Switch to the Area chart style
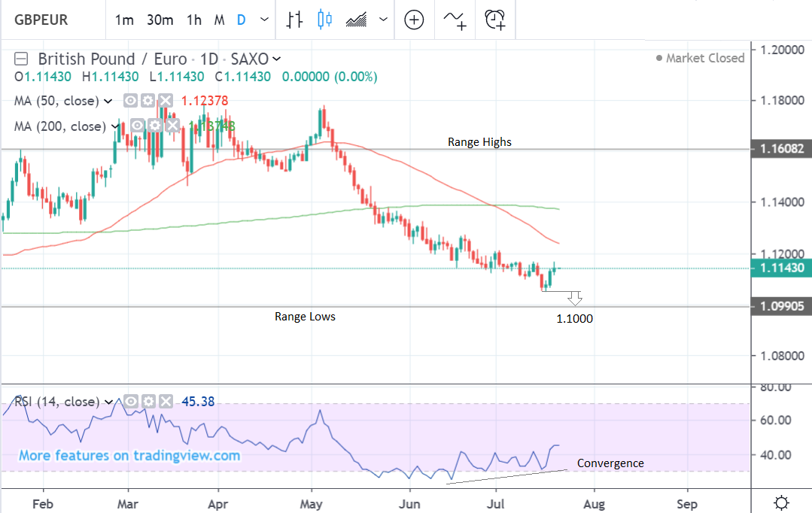Screen dimensions: 812x513 [356, 20]
